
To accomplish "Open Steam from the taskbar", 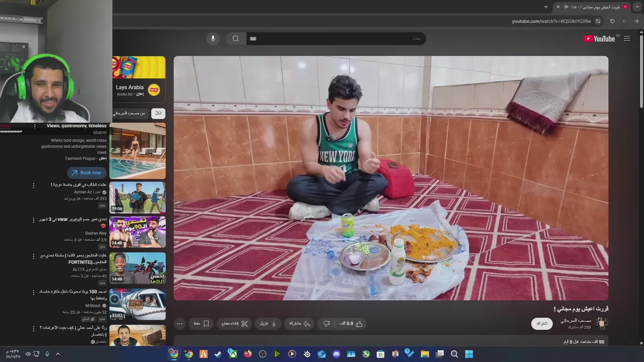I will coord(218,354).
